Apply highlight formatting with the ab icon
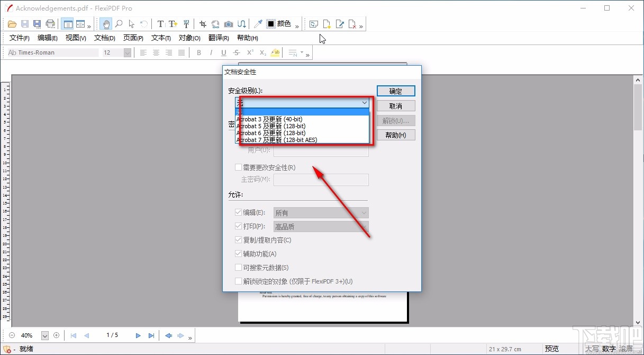 [275, 52]
